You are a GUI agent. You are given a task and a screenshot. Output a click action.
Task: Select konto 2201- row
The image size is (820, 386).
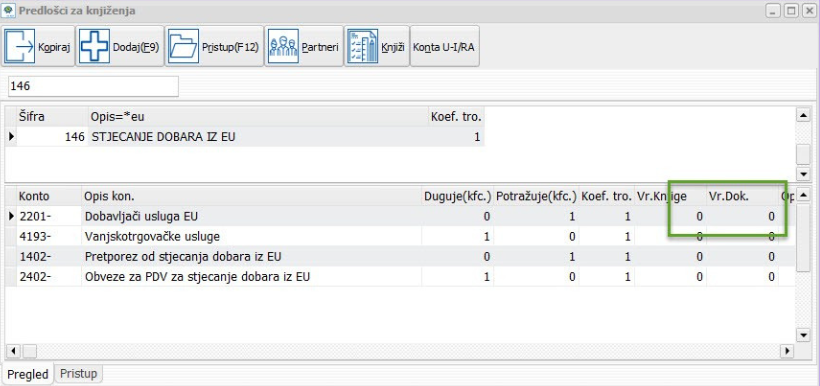(x=400, y=216)
